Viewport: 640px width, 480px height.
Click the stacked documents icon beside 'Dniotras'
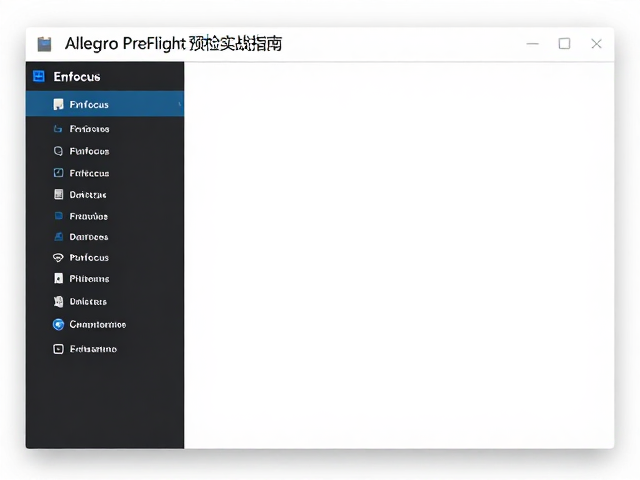[58, 302]
